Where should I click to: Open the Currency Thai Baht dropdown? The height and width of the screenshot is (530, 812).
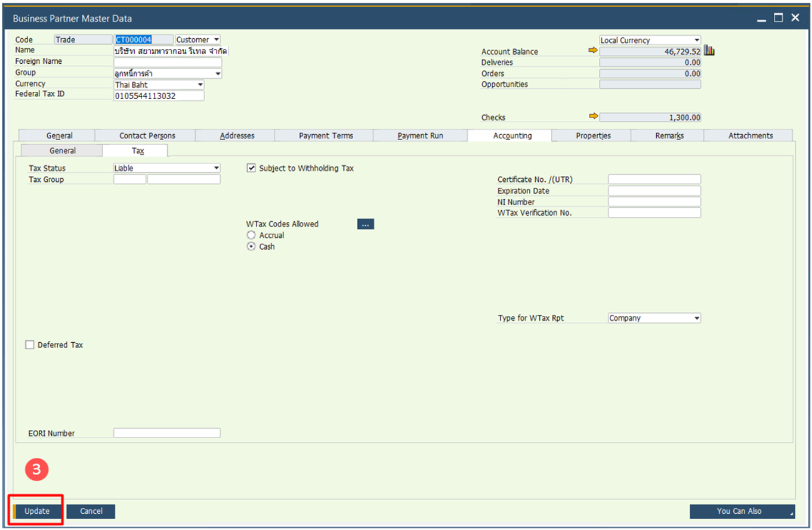pyautogui.click(x=159, y=85)
